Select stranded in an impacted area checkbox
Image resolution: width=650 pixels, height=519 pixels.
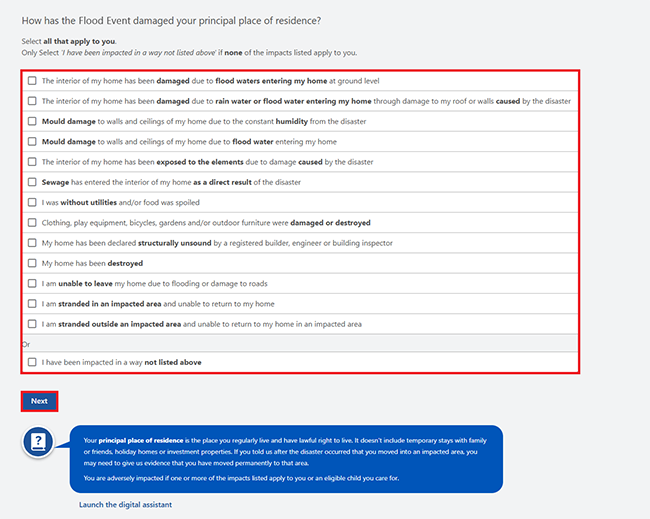tap(32, 303)
